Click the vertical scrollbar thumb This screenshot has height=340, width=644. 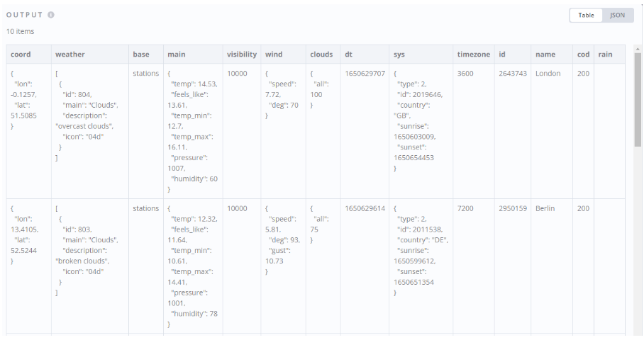pos(638,100)
